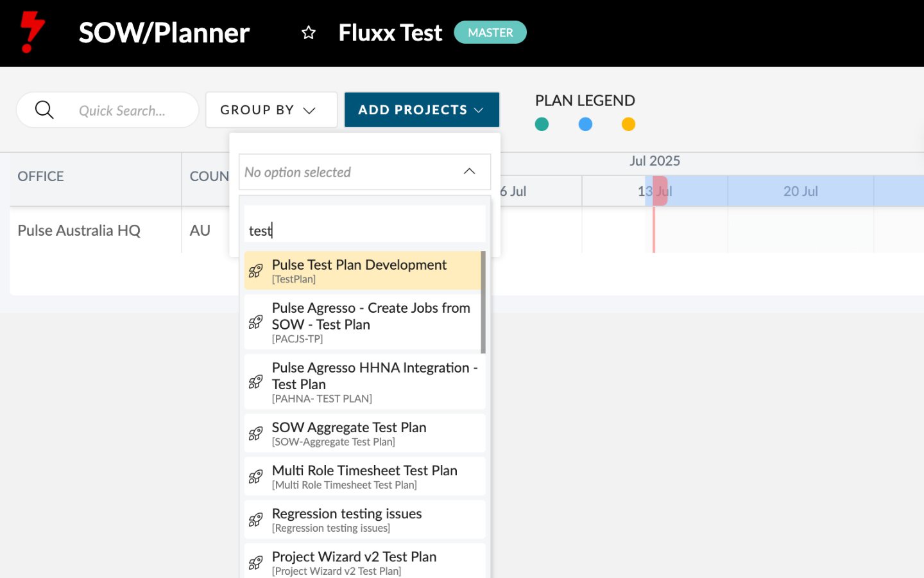The height and width of the screenshot is (578, 924).
Task: Click the magnifier icon in Quick Search
Action: pos(44,110)
